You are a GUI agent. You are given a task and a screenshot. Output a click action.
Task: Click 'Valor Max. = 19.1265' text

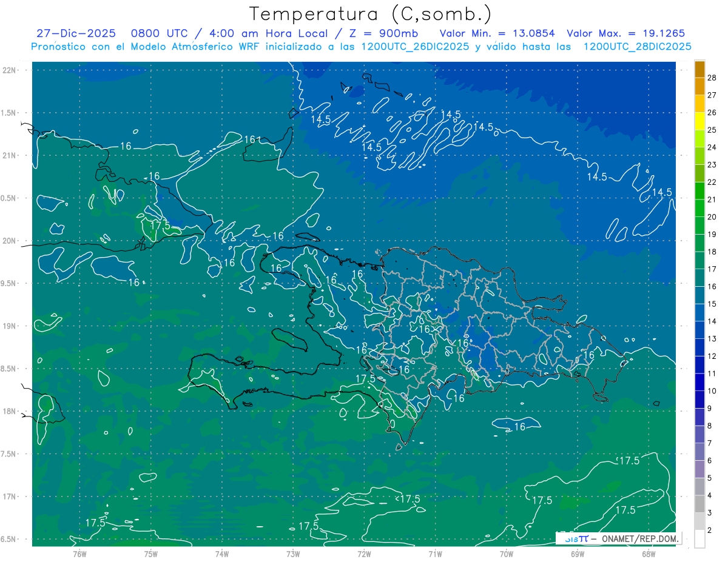tap(625, 33)
